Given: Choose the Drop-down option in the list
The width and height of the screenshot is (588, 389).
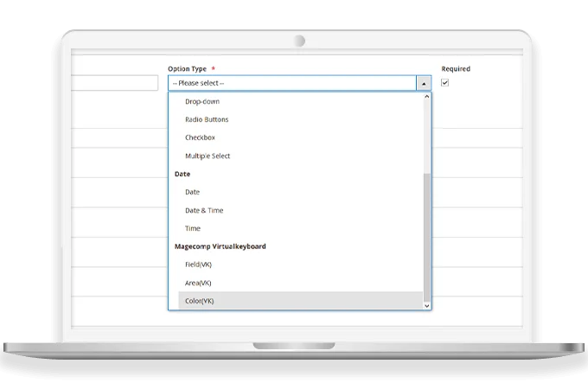Looking at the screenshot, I should [202, 101].
